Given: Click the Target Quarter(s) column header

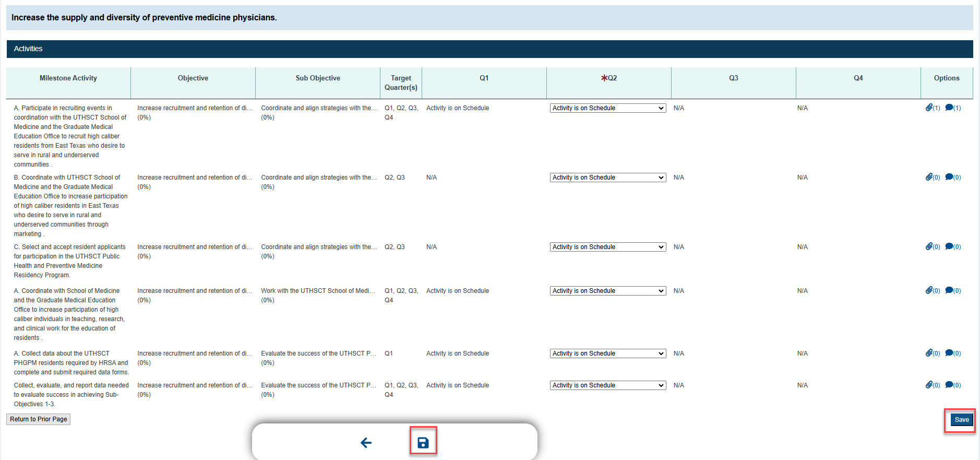Looking at the screenshot, I should [401, 82].
